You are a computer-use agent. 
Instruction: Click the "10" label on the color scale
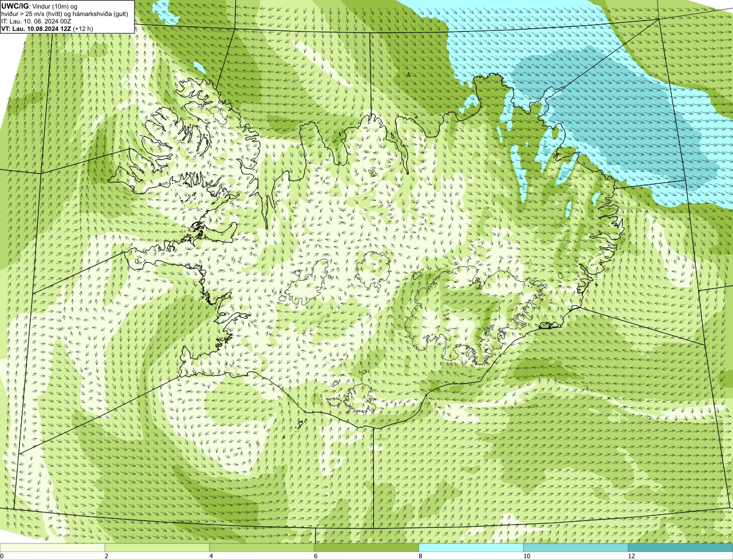point(526,556)
